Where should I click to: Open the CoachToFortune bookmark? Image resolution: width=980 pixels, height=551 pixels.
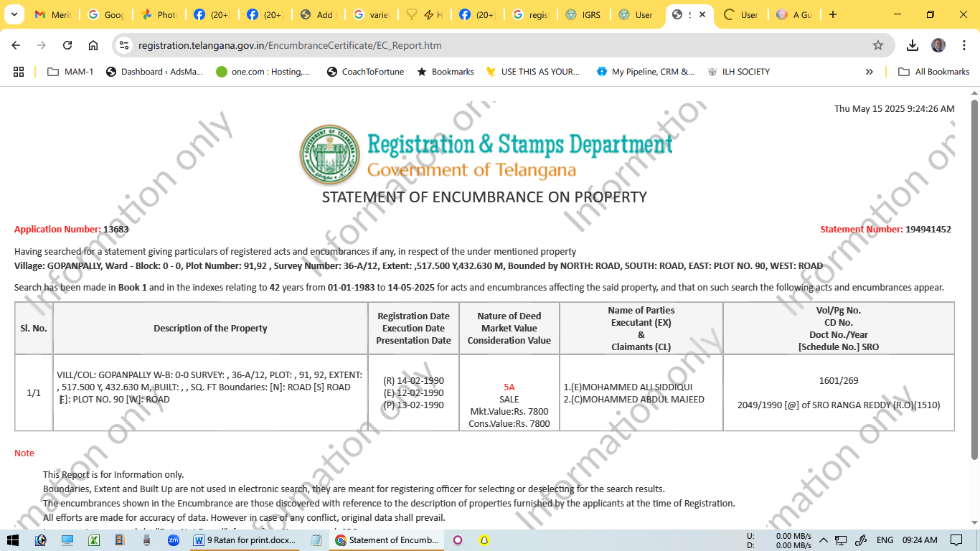(365, 72)
